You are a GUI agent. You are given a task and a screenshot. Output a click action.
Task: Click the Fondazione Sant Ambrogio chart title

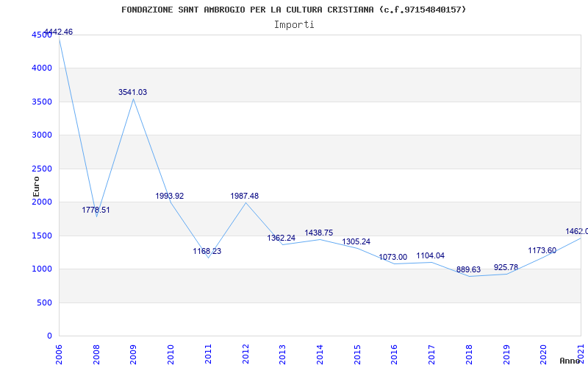(x=293, y=10)
